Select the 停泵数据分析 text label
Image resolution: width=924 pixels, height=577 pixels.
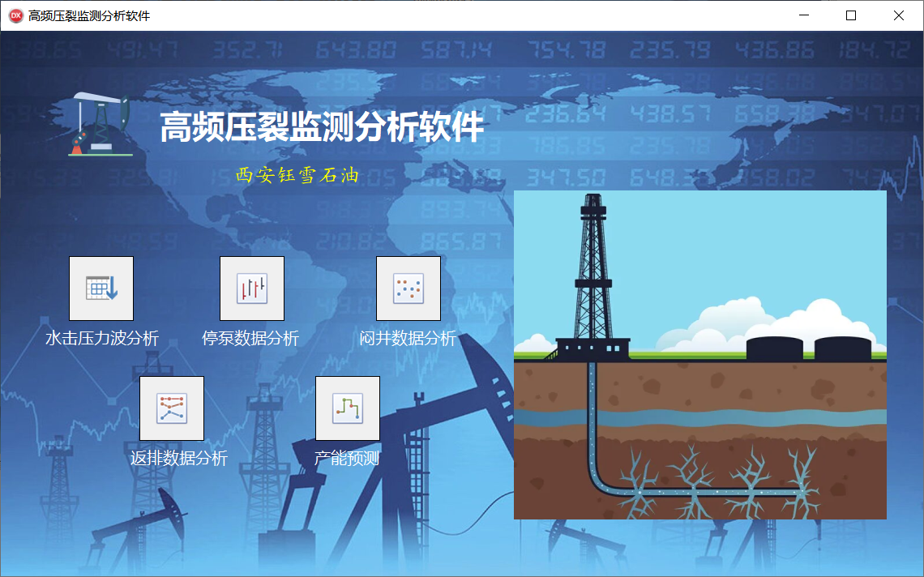click(250, 339)
